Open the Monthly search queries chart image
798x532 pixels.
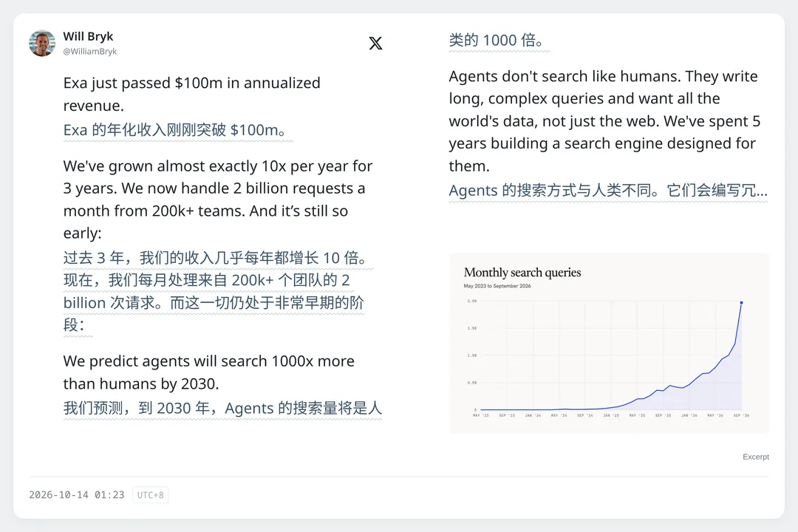pyautogui.click(x=609, y=343)
